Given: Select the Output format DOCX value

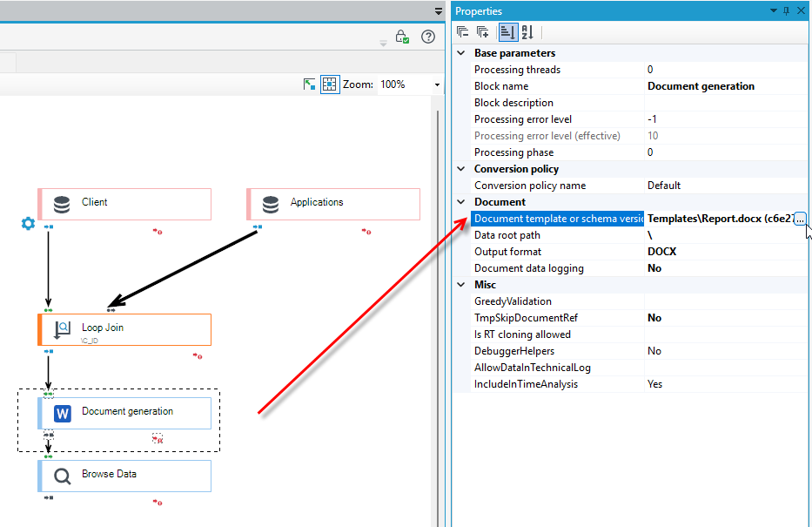Looking at the screenshot, I should coord(724,252).
